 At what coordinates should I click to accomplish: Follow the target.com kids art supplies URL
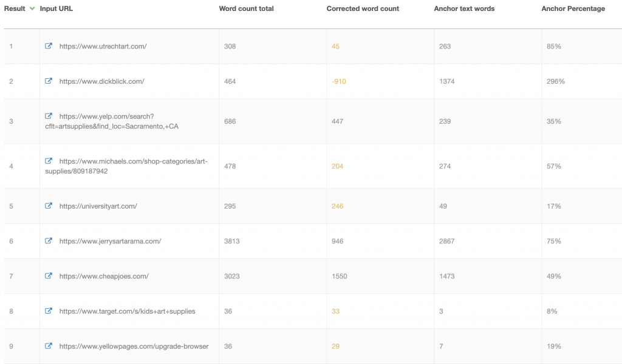point(128,311)
